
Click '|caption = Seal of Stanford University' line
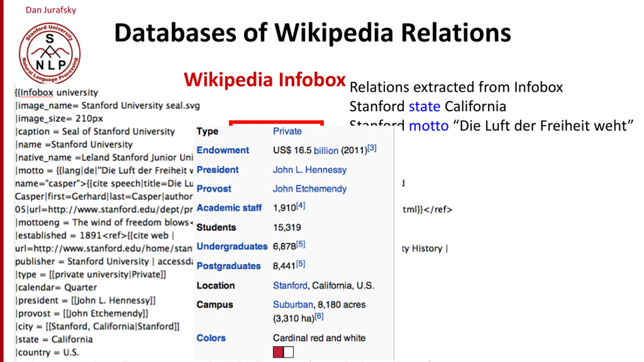click(95, 131)
